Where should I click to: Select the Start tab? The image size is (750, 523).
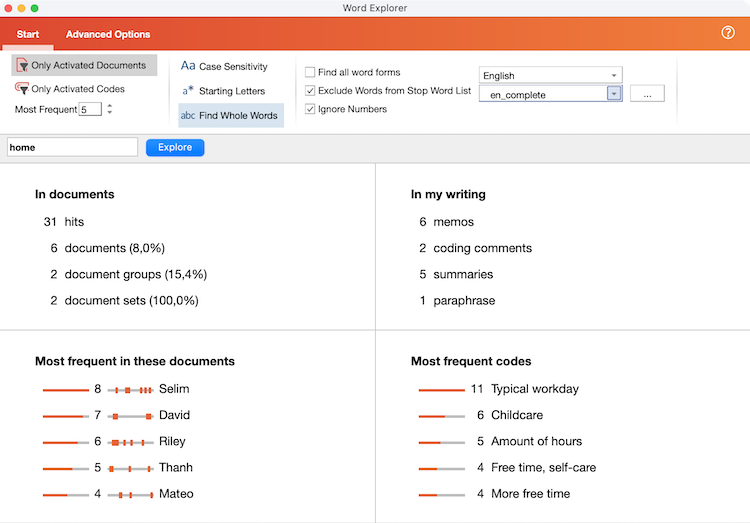[27, 35]
